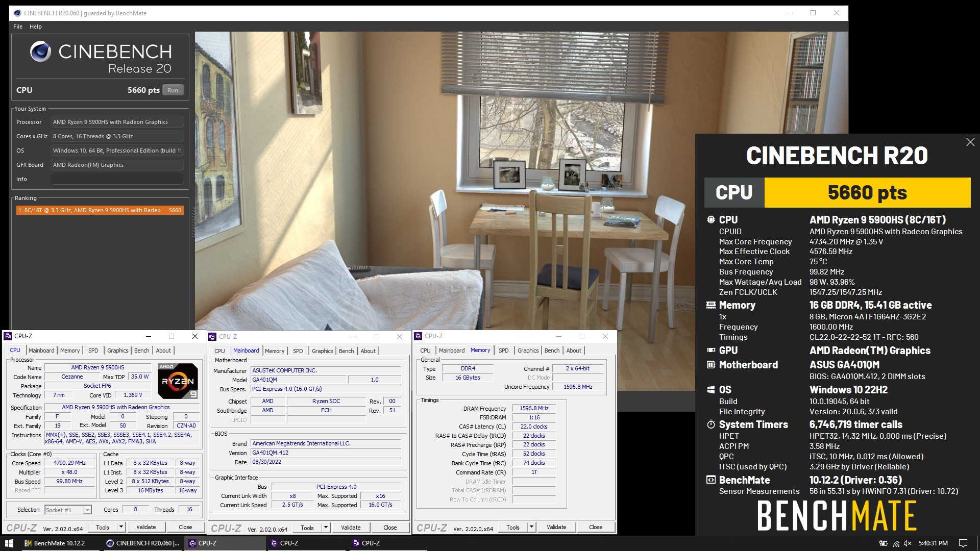This screenshot has height=551, width=980.
Task: Select the 8C/16T ranking entry
Action: 100,210
